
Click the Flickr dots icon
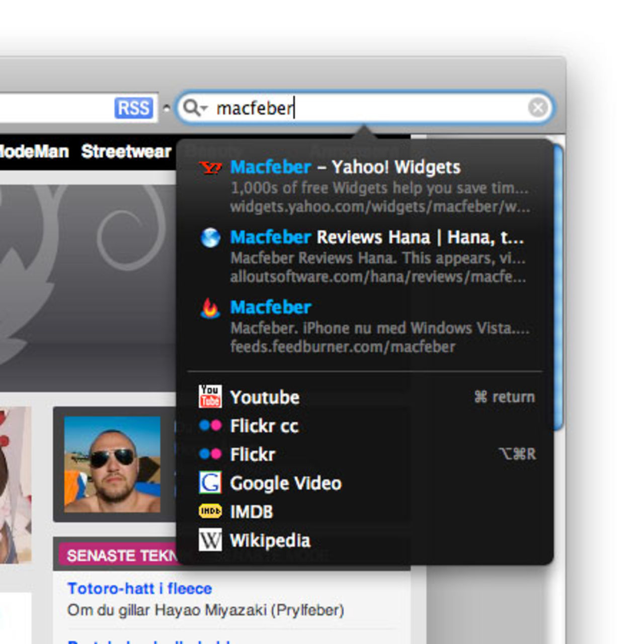coord(210,454)
